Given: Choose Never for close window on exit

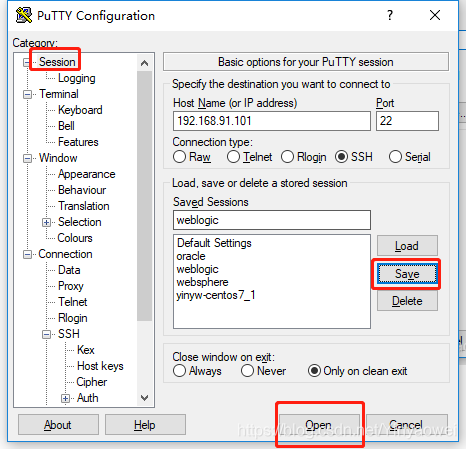Looking at the screenshot, I should pos(247,371).
